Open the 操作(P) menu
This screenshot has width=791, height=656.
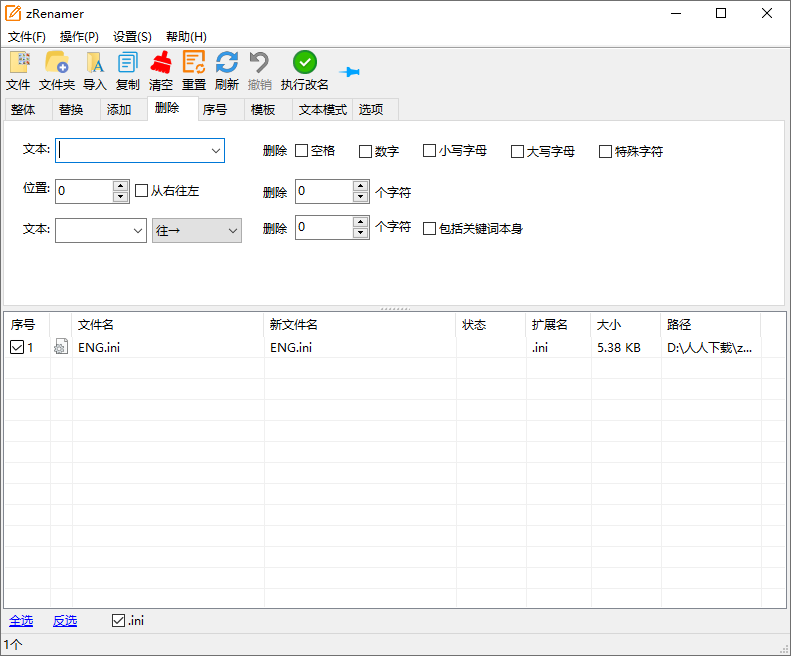[79, 37]
